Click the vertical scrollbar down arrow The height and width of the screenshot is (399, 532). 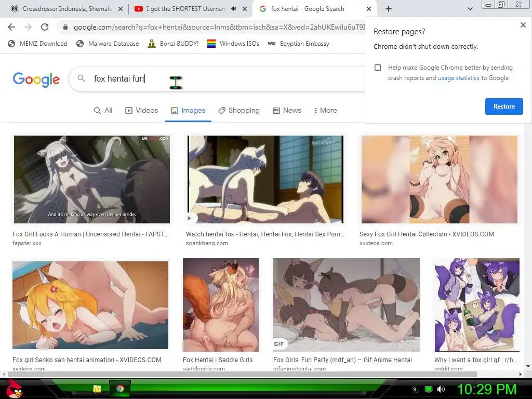point(528,366)
